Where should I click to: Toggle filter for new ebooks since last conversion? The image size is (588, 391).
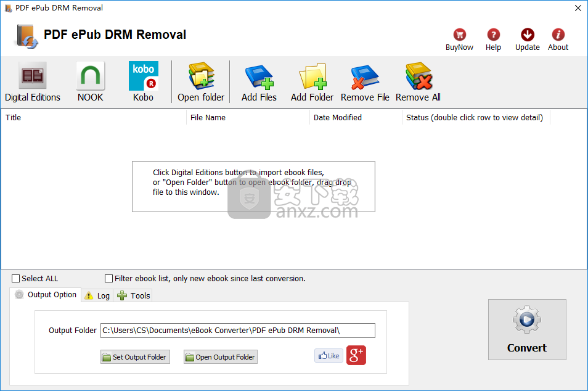click(108, 278)
